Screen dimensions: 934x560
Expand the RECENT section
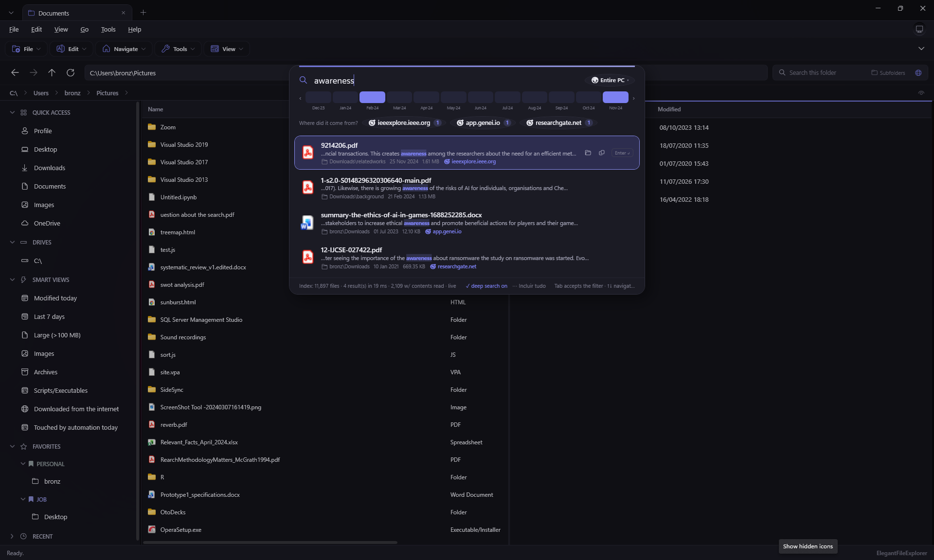tap(12, 537)
